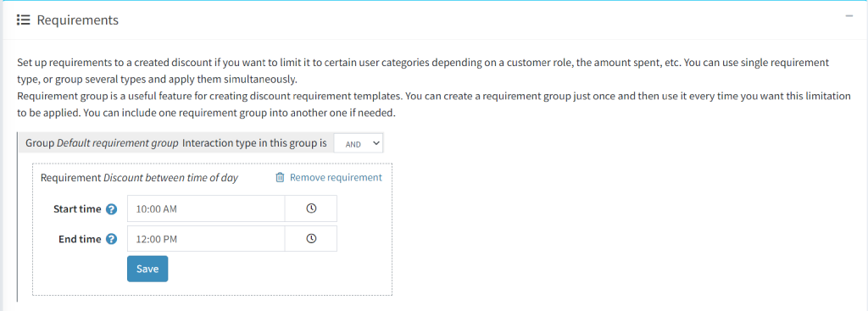Focus the End time field showing 12:00 PM

(x=206, y=238)
